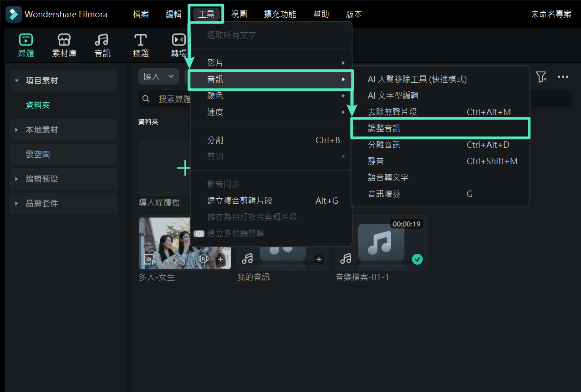The image size is (581, 392).
Task: Open the 媒體 media panel icon
Action: point(25,40)
